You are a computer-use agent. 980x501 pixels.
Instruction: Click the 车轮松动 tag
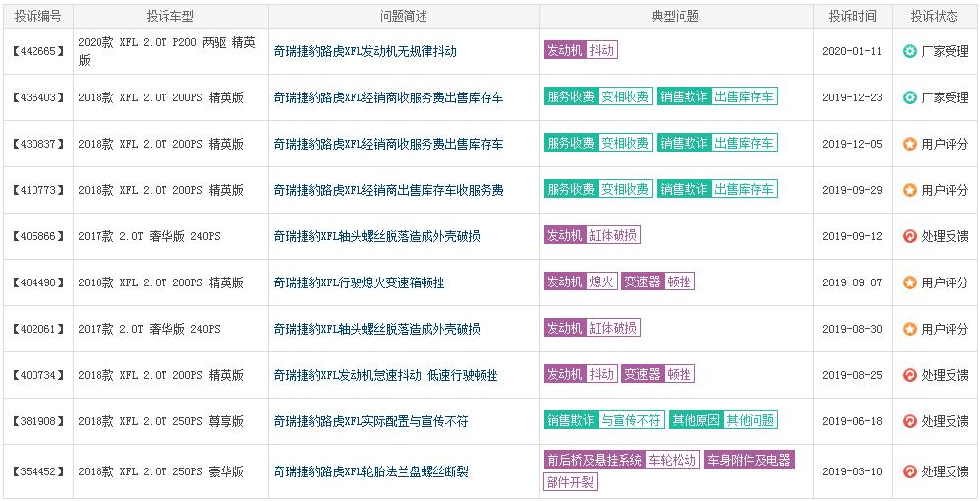672,461
